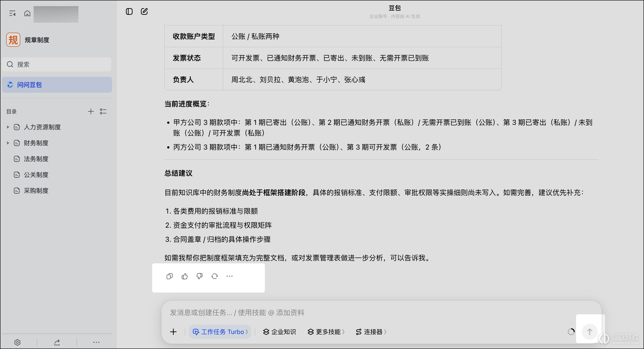Expand 连接器 connectors menu

(371, 332)
